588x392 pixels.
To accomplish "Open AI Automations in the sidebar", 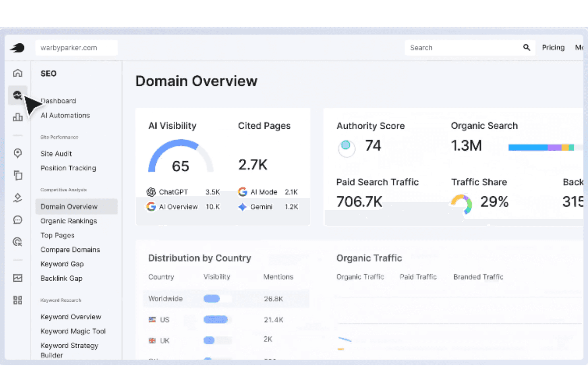I will pyautogui.click(x=65, y=116).
